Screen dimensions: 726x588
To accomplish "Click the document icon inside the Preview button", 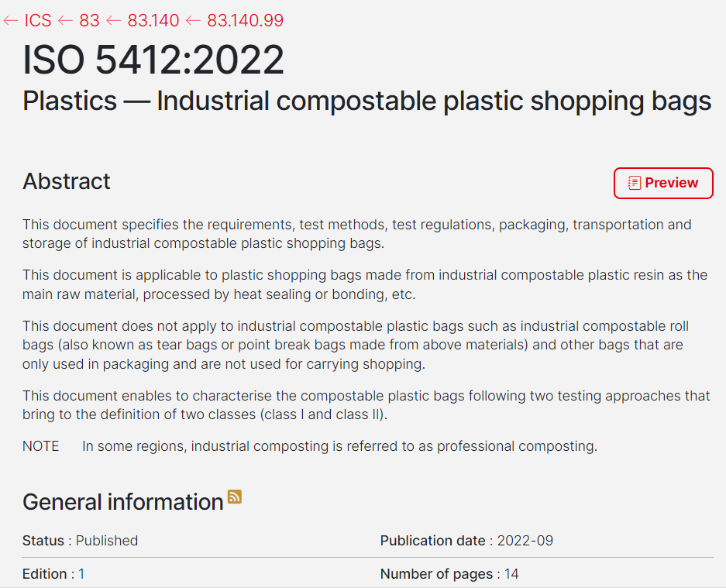I will tap(634, 183).
